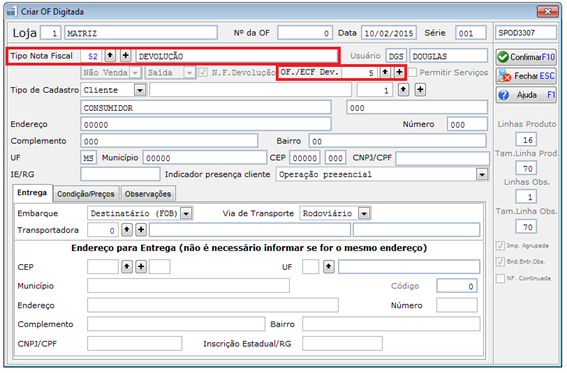This screenshot has width=567, height=373.
Task: Click the lookup arrow beside Tipo Nota Fiscal
Action: (x=110, y=56)
